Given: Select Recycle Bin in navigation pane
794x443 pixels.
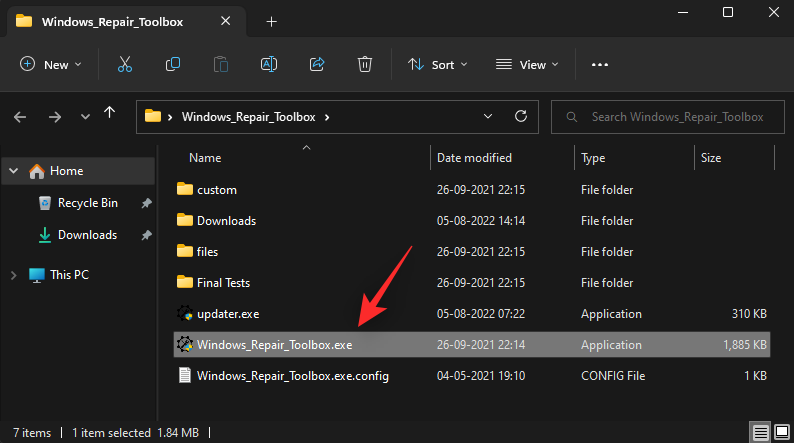Looking at the screenshot, I should pyautogui.click(x=87, y=203).
